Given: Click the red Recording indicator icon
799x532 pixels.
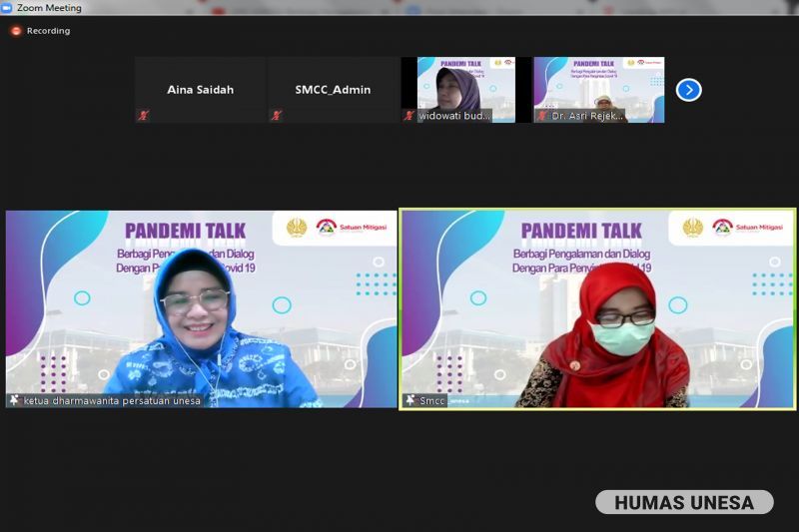Looking at the screenshot, I should pos(16,31).
